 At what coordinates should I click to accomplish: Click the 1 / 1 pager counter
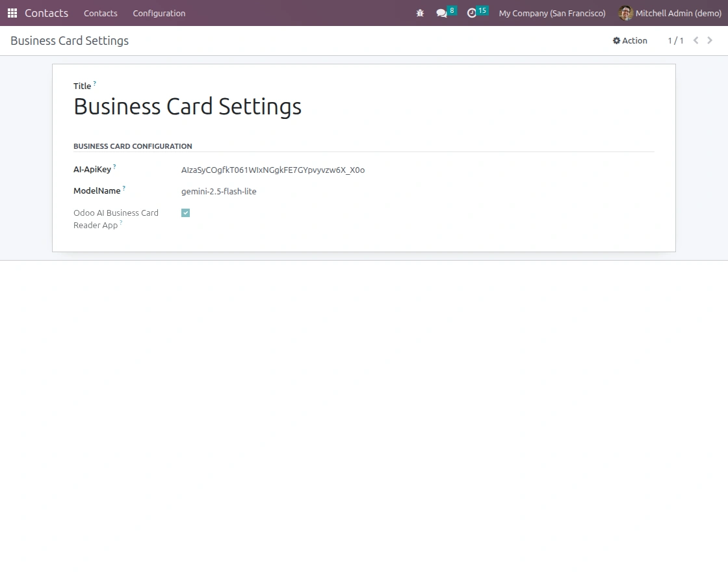pyautogui.click(x=675, y=40)
